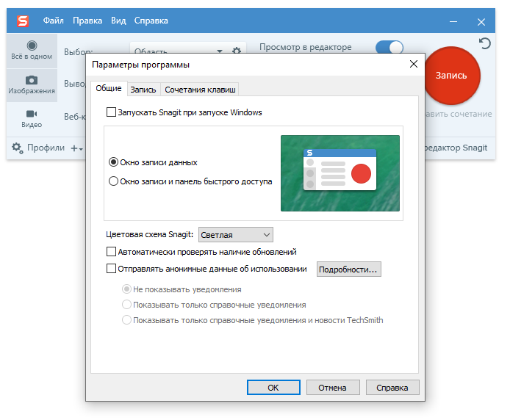Open the Вид menu
The width and height of the screenshot is (510, 420).
click(118, 21)
